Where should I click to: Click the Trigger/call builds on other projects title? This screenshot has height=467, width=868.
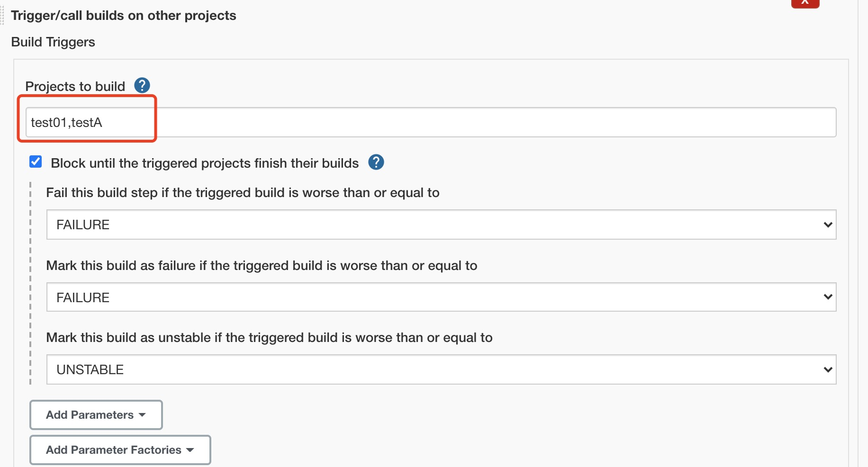pos(124,15)
